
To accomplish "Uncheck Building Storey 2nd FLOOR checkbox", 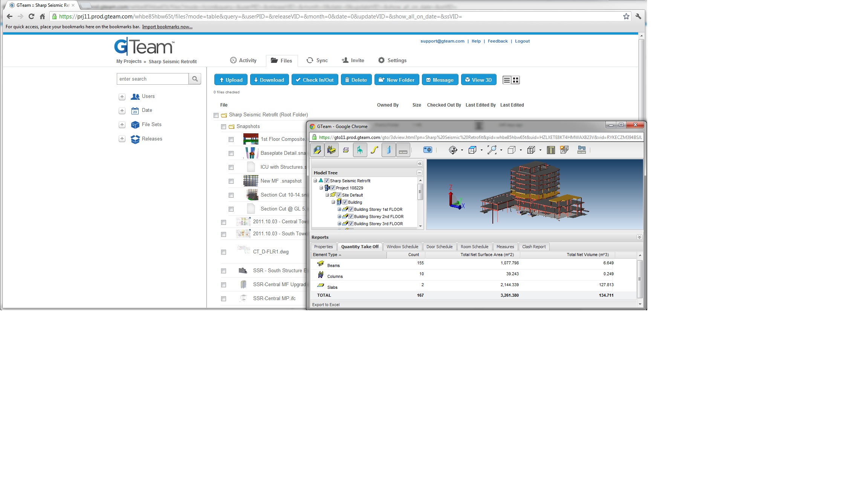I will (351, 217).
